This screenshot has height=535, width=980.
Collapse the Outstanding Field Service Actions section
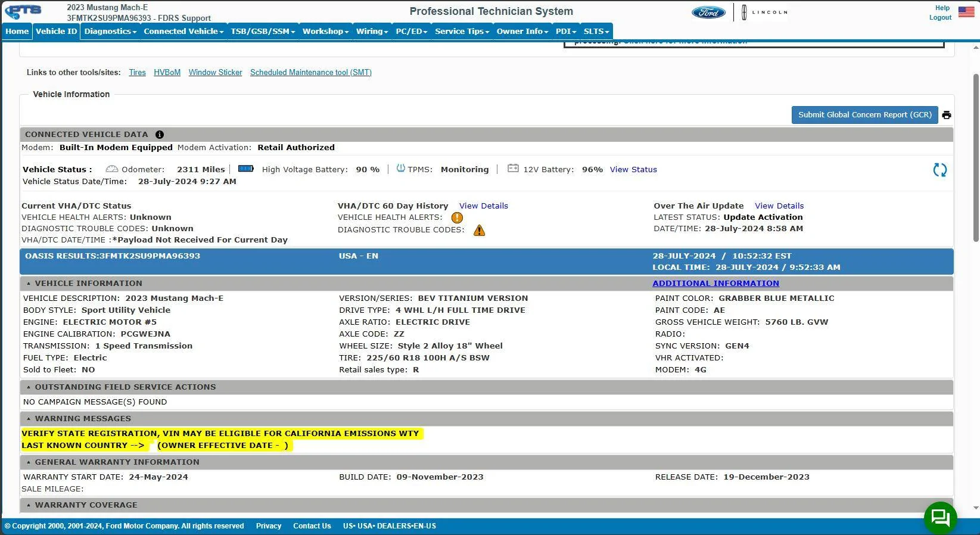tap(28, 387)
